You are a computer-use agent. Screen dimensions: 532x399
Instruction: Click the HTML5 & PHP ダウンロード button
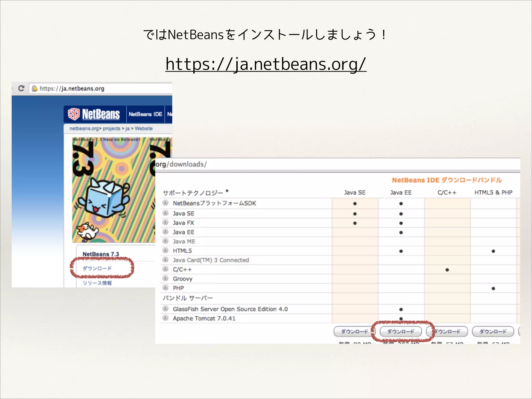pos(493,331)
